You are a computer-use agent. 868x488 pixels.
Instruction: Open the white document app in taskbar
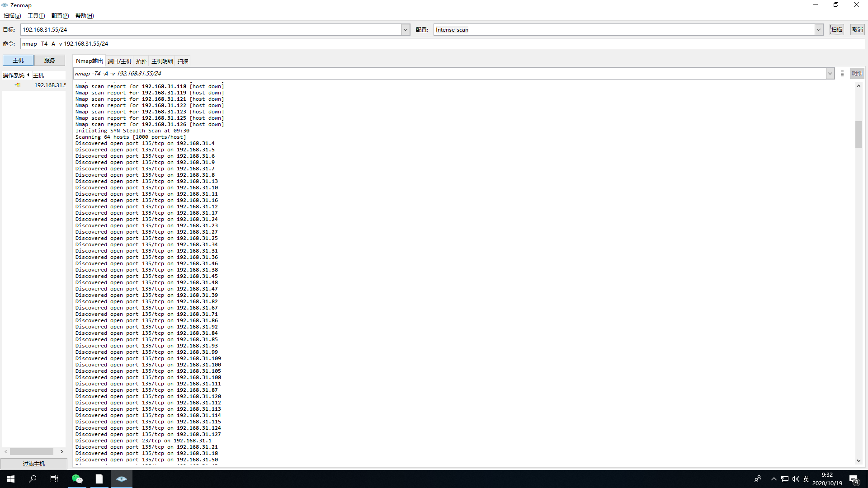click(x=99, y=479)
